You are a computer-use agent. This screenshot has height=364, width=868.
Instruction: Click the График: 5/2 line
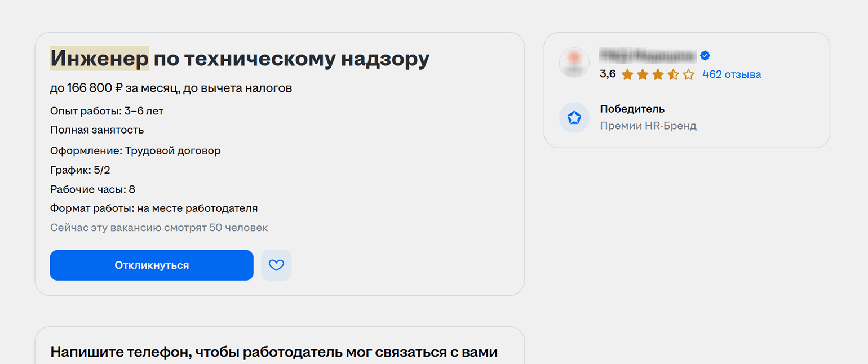coord(80,170)
